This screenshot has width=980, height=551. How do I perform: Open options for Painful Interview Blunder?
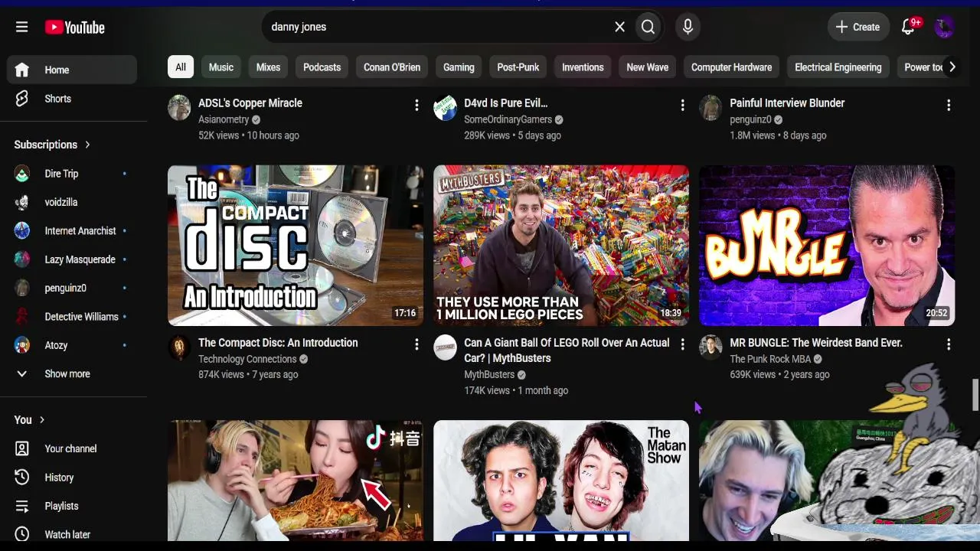coord(948,105)
